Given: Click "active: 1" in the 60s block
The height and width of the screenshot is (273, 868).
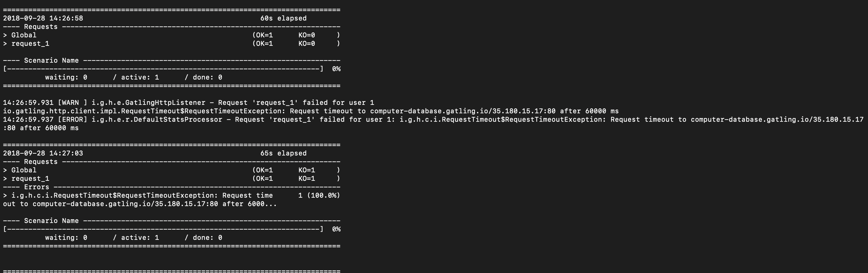Looking at the screenshot, I should (140, 77).
